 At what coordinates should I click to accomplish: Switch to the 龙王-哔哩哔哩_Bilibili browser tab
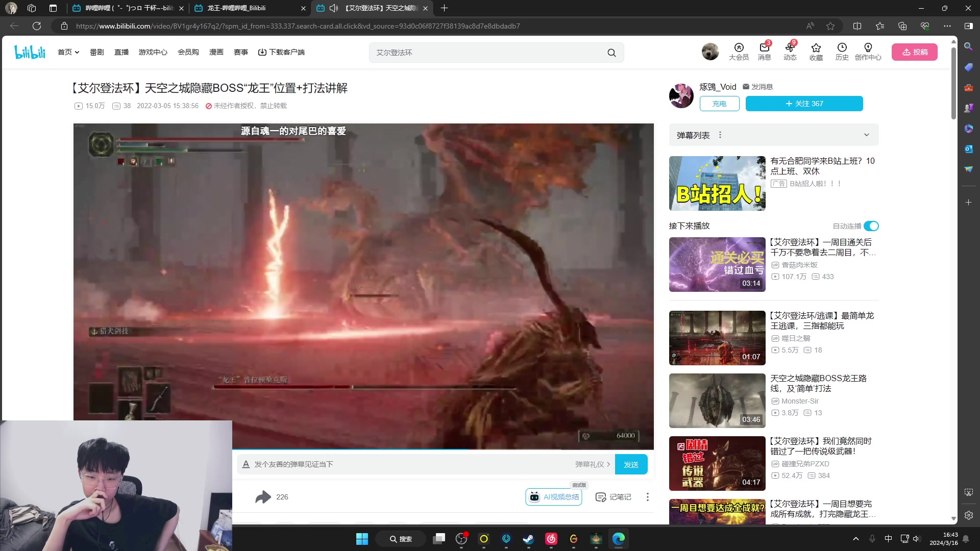point(250,8)
